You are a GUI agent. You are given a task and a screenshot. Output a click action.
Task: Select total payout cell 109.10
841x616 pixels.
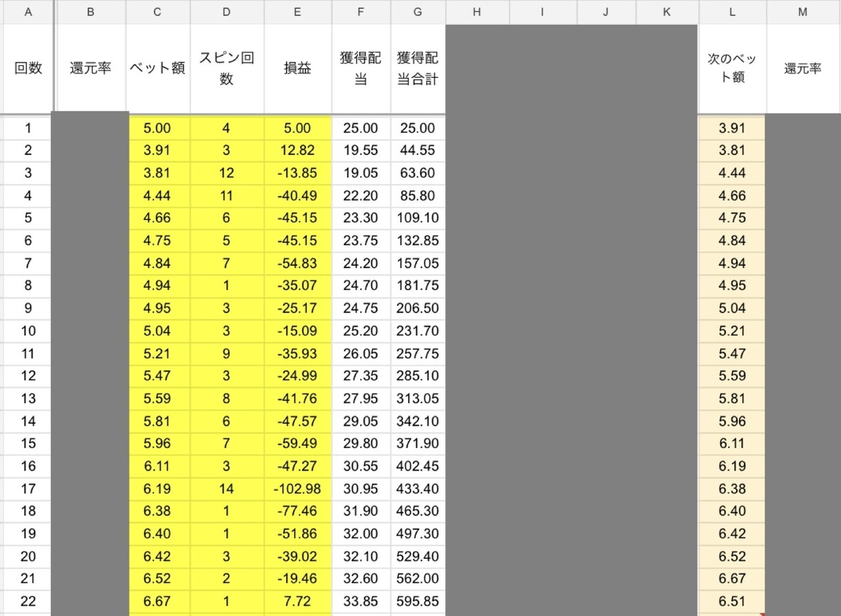418,218
